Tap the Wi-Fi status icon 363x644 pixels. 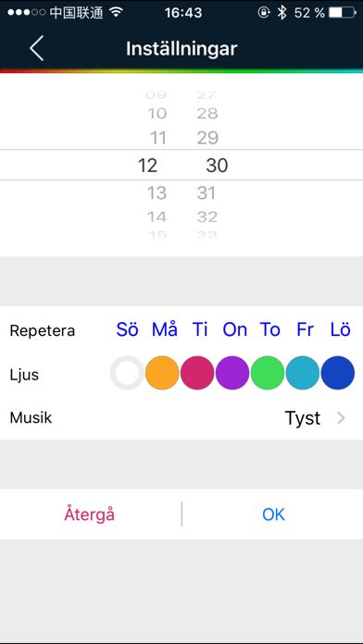point(117,13)
